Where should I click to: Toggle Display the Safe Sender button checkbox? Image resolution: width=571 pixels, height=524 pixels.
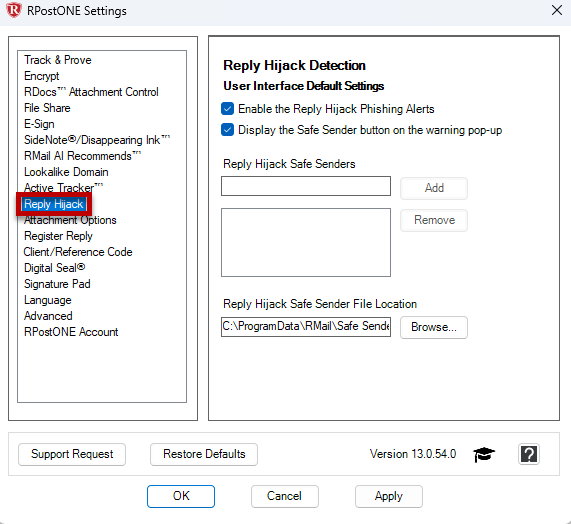point(228,130)
